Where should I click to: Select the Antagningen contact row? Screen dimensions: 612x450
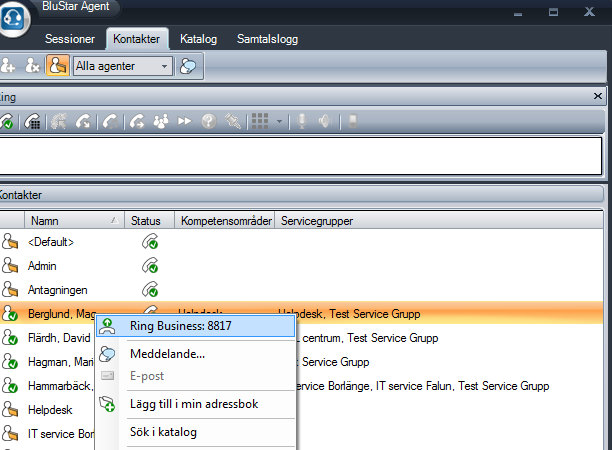tap(301, 290)
